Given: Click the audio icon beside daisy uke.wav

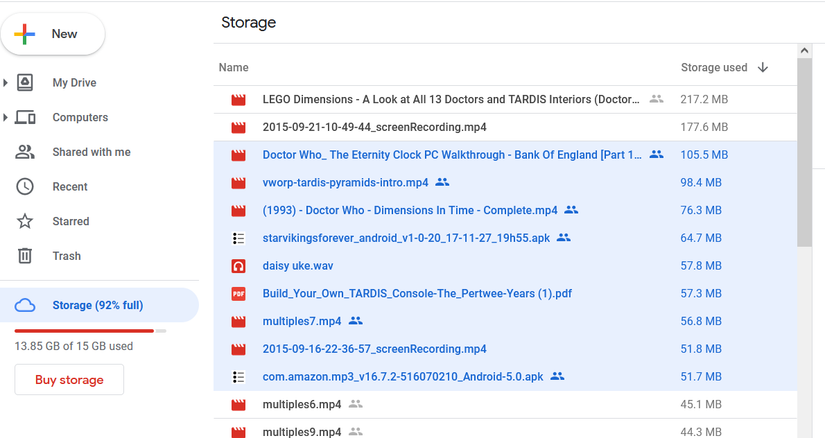Looking at the screenshot, I should pyautogui.click(x=238, y=267).
